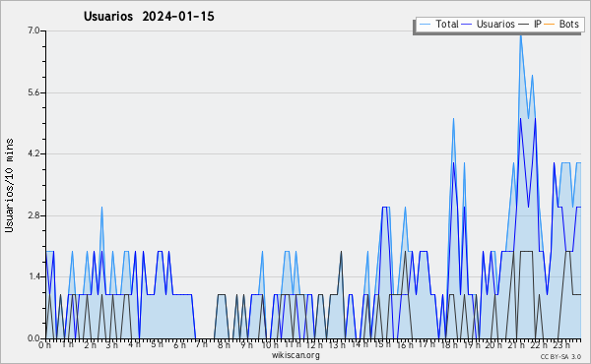Click the '5 h' x-axis label
The width and height of the screenshot is (591, 364).
coord(158,344)
